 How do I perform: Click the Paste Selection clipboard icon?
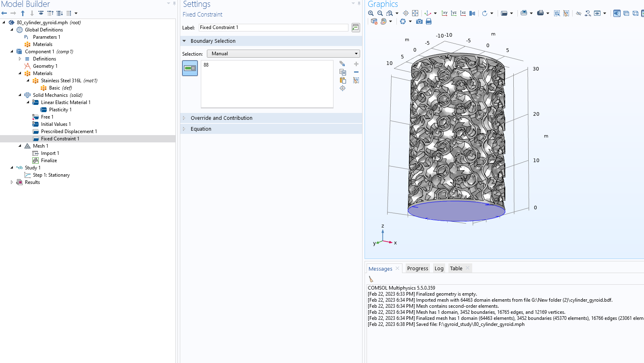tap(343, 80)
